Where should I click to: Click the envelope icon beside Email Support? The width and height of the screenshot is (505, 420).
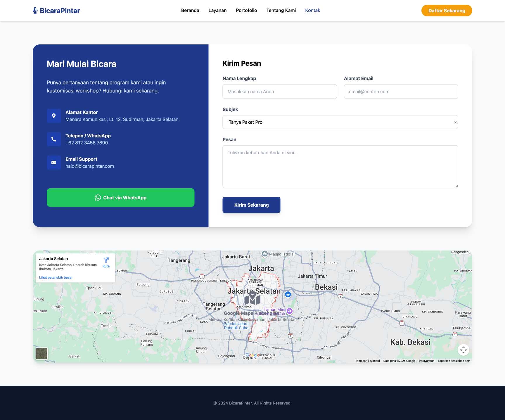[x=54, y=163]
